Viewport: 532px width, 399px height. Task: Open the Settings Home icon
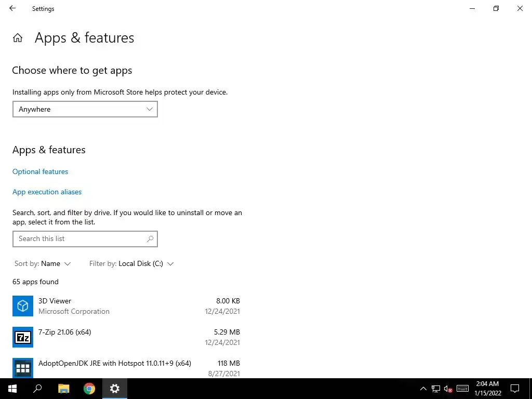pos(18,37)
